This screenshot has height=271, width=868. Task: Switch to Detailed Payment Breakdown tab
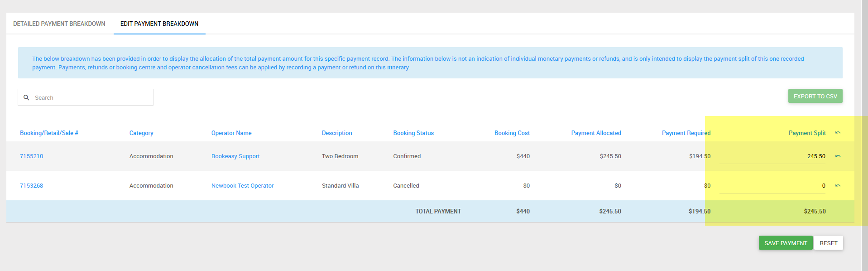pos(59,24)
